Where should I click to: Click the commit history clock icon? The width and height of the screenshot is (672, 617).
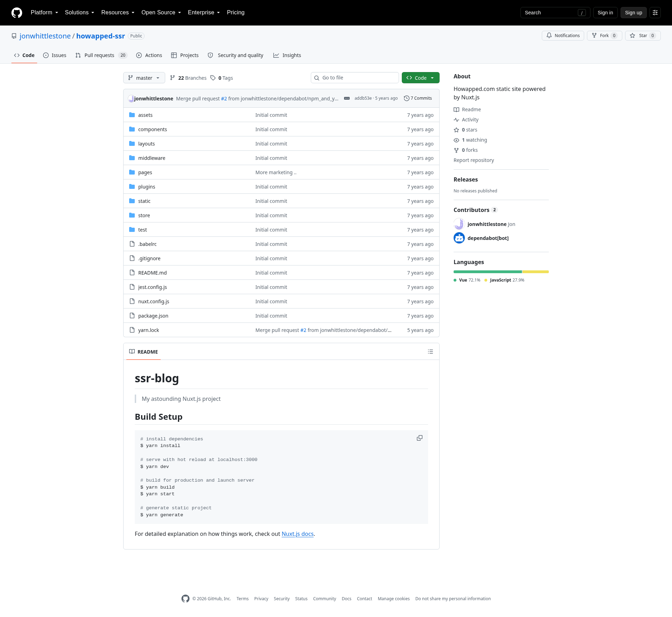[406, 98]
